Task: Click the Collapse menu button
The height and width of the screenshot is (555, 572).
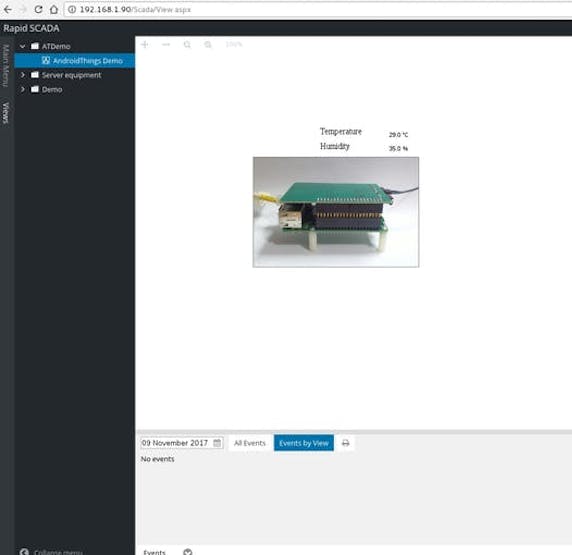Action: click(51, 551)
